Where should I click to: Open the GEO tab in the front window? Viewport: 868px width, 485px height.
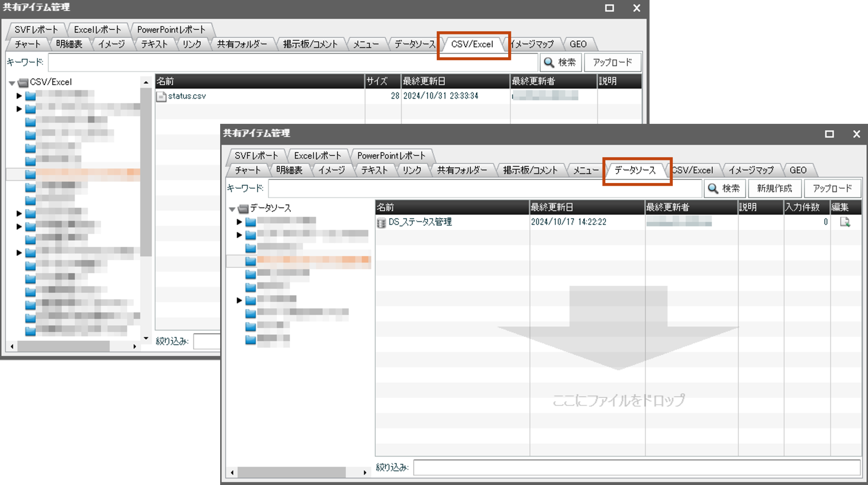798,170
